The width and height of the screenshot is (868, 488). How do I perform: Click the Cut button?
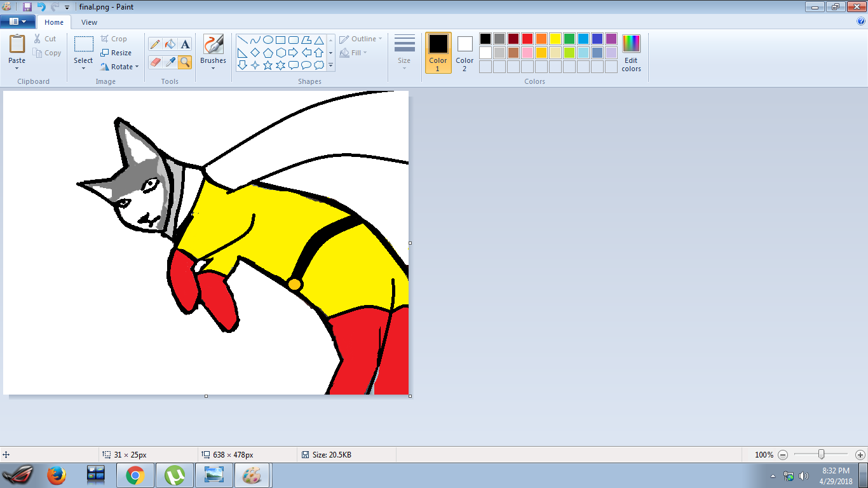(45, 39)
